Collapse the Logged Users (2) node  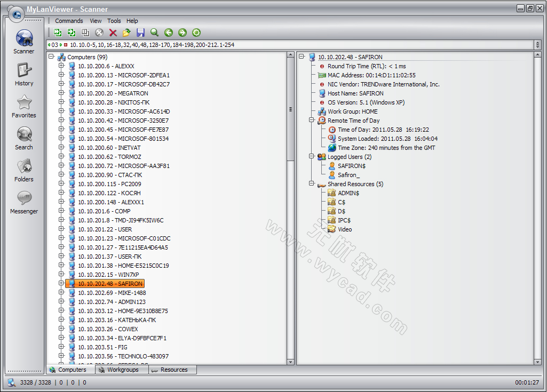[312, 157]
